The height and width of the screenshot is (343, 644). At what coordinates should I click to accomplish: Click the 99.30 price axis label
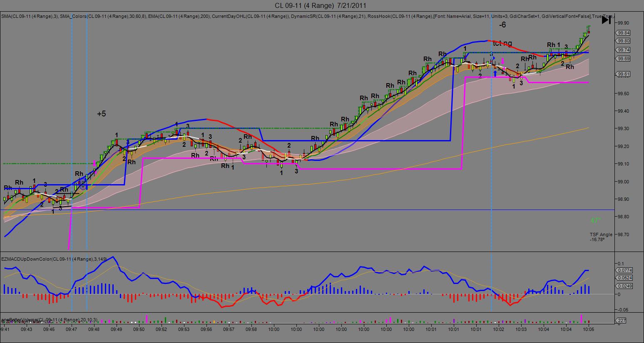623,128
